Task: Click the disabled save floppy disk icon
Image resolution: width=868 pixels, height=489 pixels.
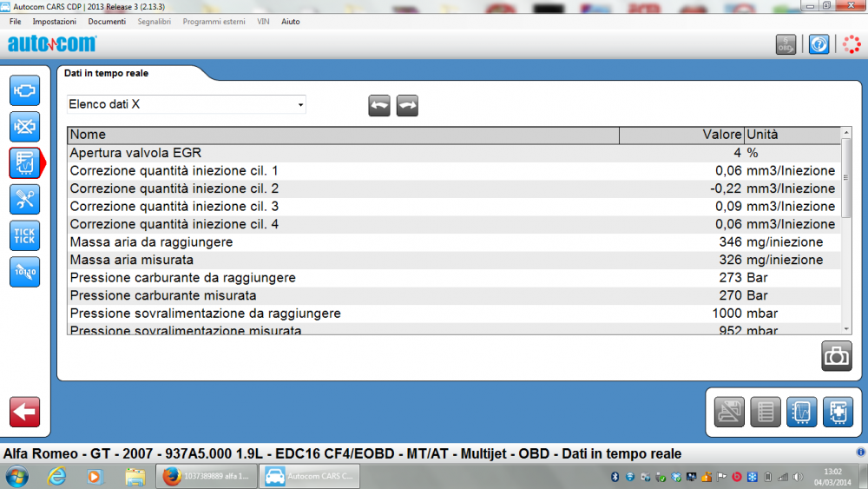Action: (729, 412)
